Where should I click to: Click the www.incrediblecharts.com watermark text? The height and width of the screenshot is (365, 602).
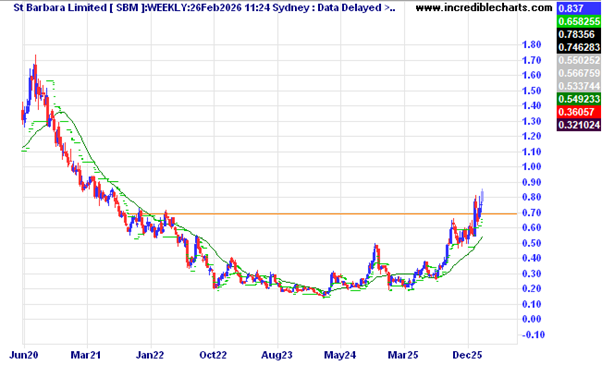click(x=483, y=7)
